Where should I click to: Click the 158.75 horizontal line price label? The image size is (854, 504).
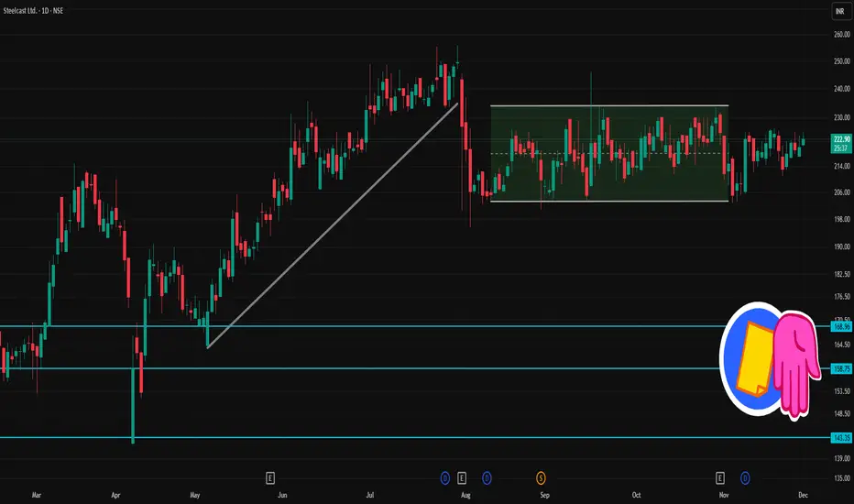(x=841, y=369)
